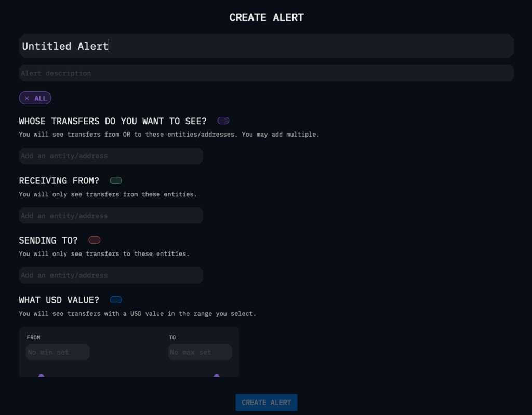Click the Whose Transfers Do You Want heading
This screenshot has height=415, width=532.
[113, 121]
